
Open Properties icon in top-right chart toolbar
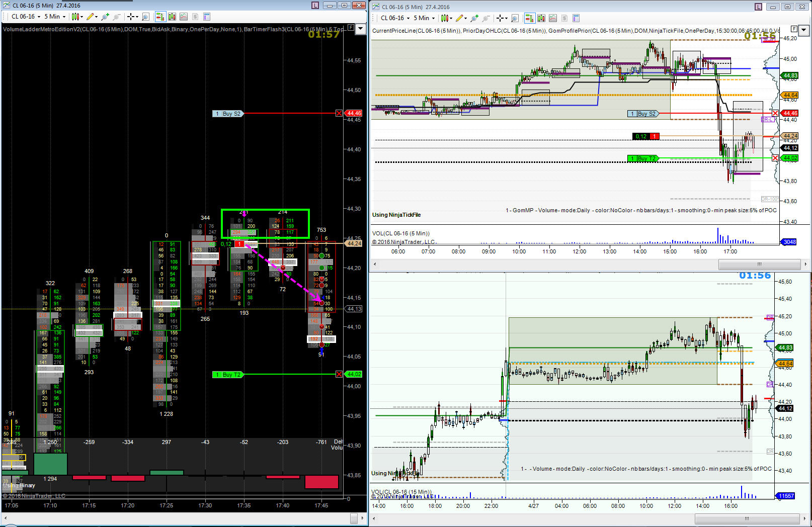click(x=576, y=18)
